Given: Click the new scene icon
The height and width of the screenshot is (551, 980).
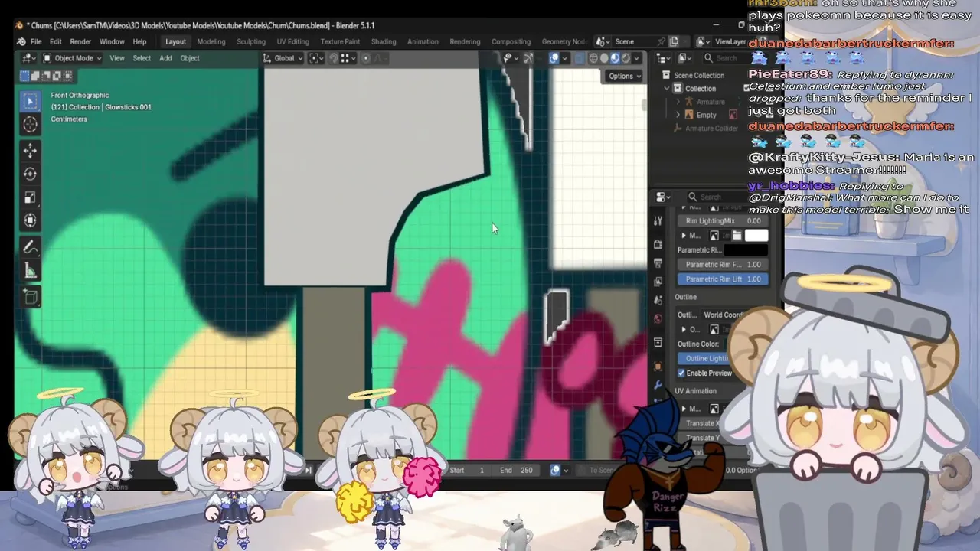Looking at the screenshot, I should (x=674, y=41).
